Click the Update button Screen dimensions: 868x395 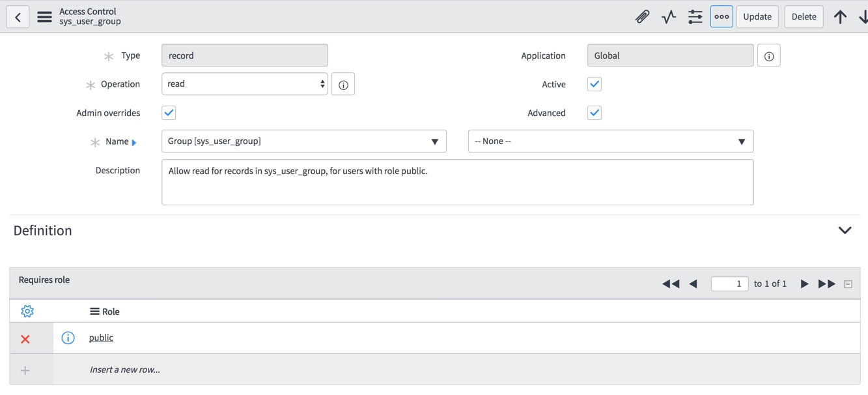tap(757, 17)
